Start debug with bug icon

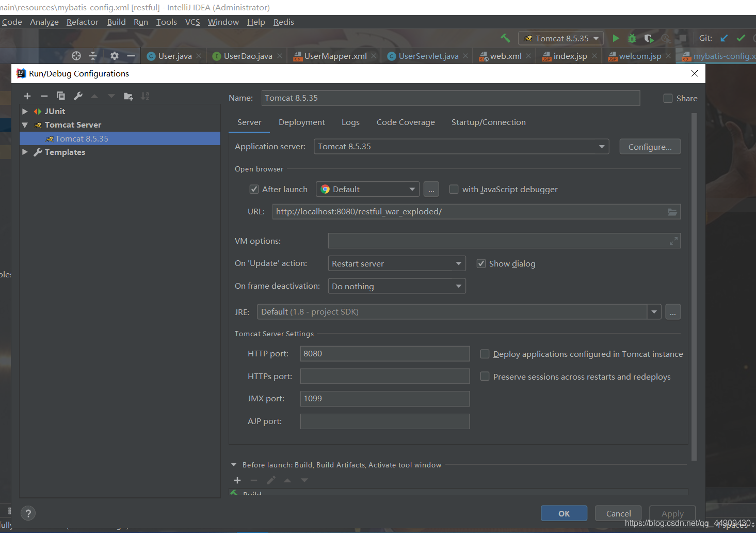tap(632, 38)
